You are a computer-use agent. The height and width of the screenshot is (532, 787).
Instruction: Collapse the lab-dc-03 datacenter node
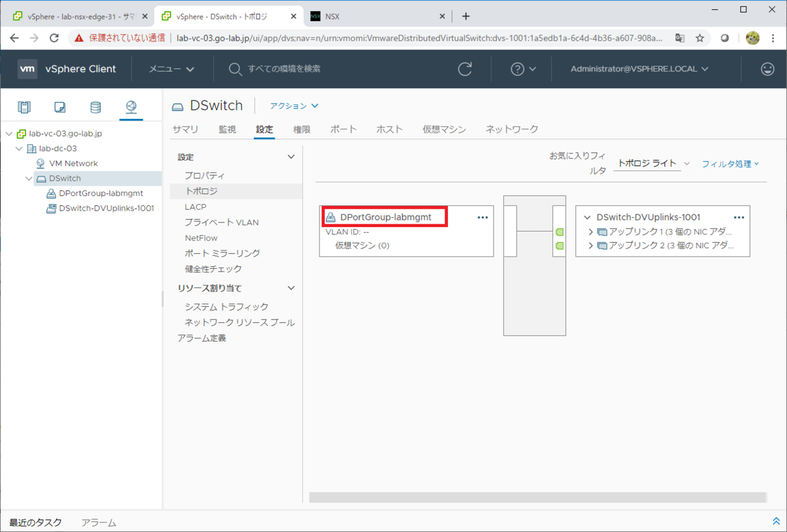click(19, 149)
